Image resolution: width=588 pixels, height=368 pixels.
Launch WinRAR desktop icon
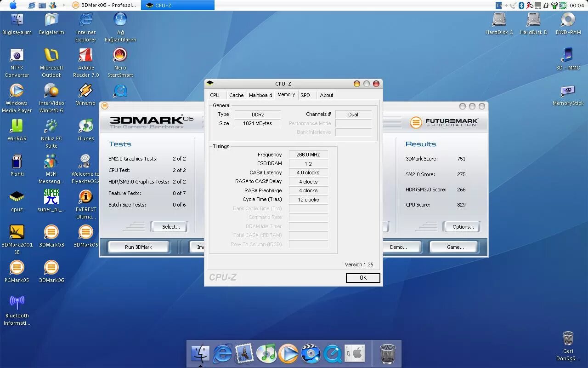pos(17,126)
